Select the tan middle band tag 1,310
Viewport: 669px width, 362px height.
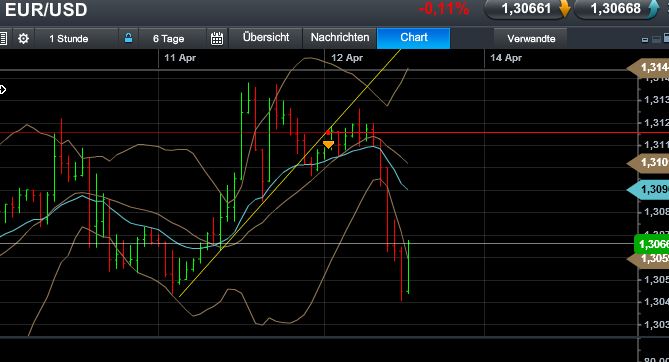tap(649, 163)
